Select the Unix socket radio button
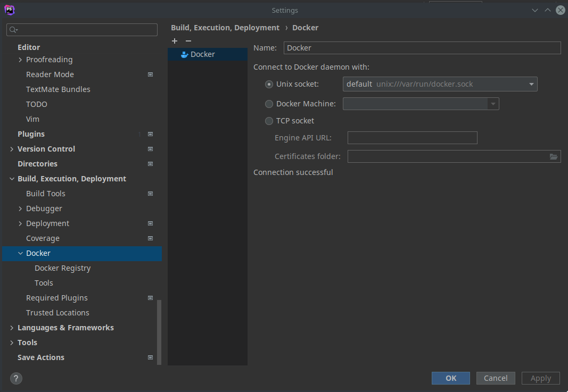 pyautogui.click(x=269, y=85)
